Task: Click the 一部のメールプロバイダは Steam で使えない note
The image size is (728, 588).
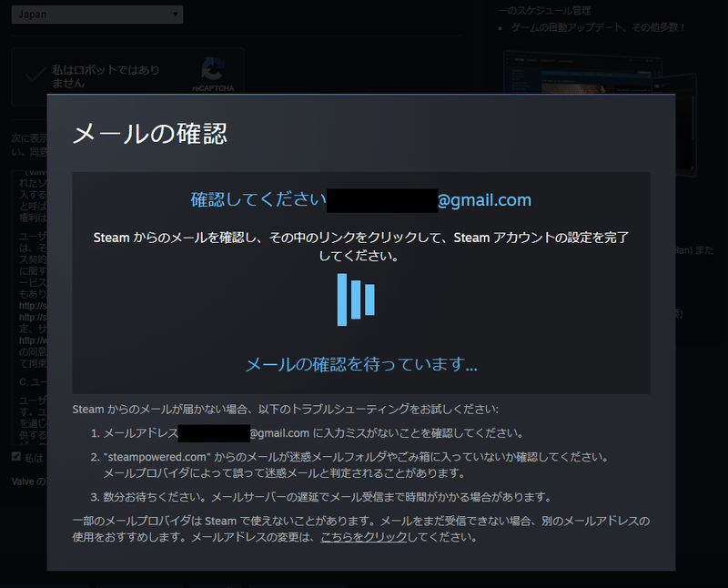Action: tap(361, 529)
